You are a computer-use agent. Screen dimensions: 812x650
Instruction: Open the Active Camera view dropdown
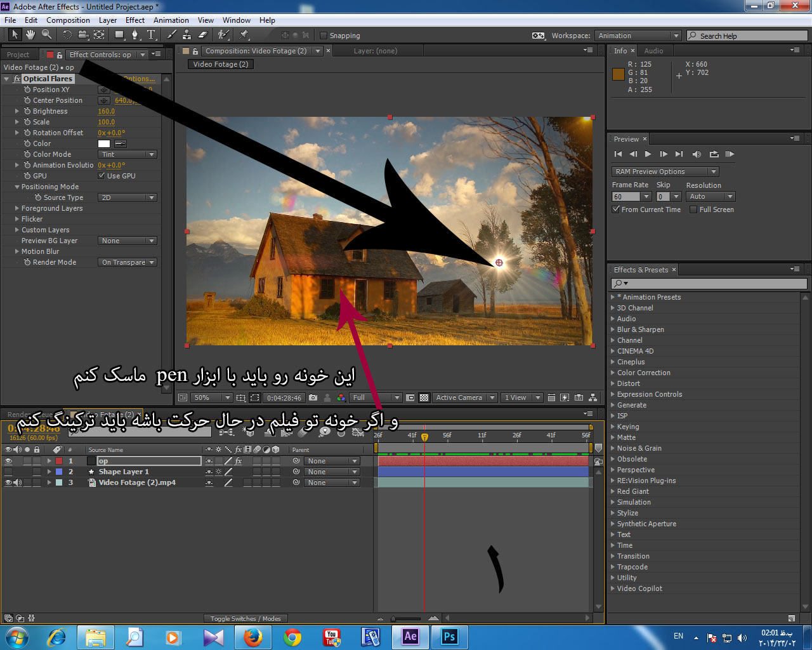(465, 397)
